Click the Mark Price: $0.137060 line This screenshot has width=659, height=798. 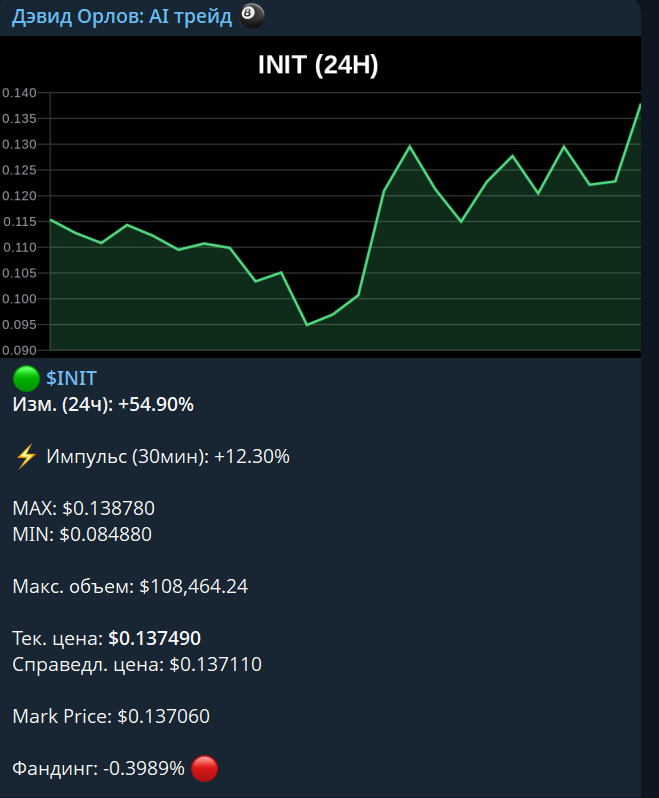(111, 717)
